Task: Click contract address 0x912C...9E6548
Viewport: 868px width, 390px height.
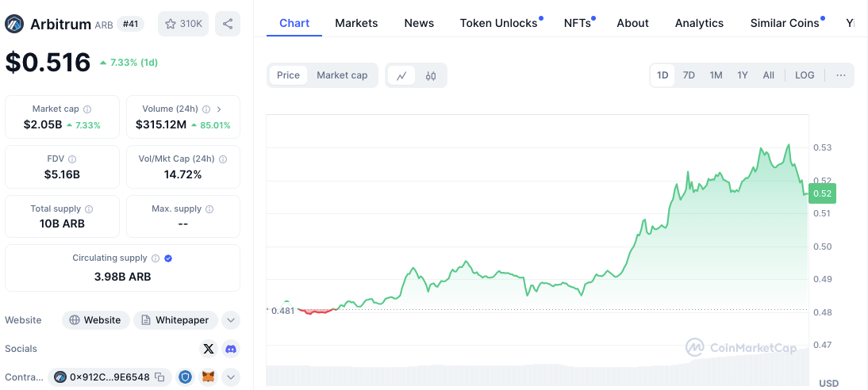Action: pos(109,377)
